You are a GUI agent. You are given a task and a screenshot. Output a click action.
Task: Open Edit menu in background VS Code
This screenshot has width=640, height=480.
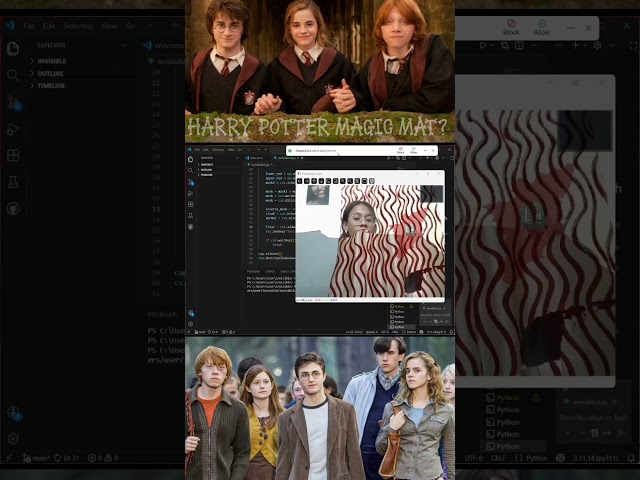click(x=49, y=26)
